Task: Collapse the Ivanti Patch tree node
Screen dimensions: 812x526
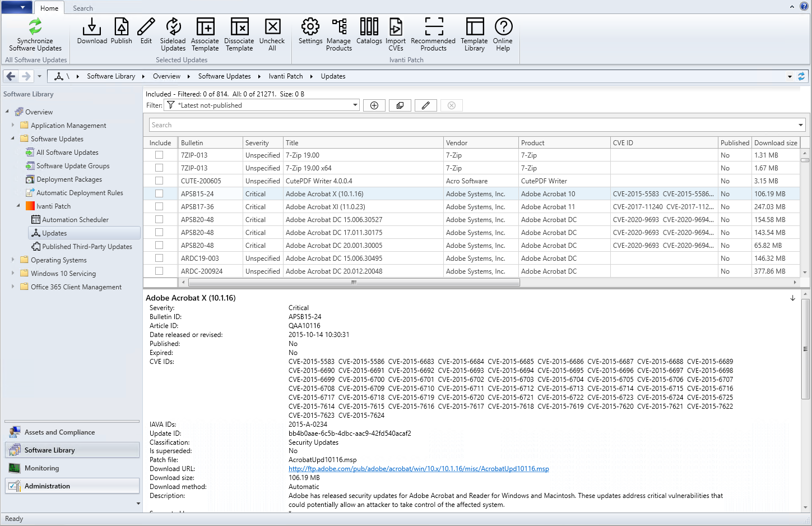Action: pos(18,206)
